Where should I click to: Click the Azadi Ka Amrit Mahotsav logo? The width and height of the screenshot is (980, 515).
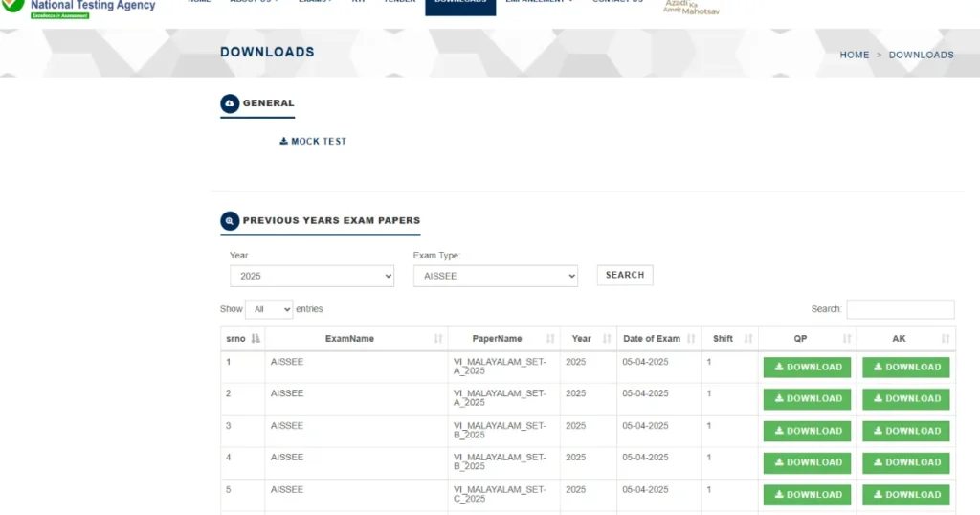(x=691, y=8)
